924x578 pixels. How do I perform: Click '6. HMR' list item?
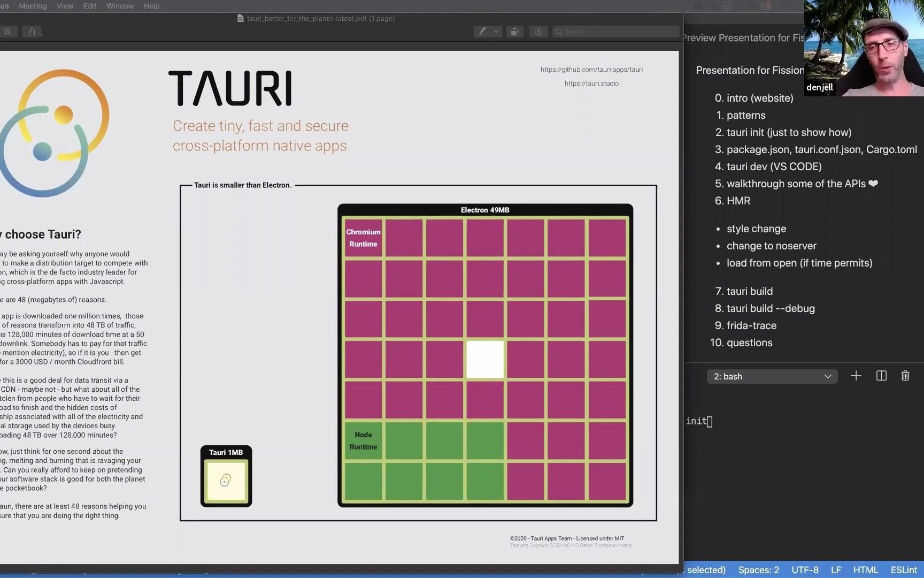coord(733,201)
